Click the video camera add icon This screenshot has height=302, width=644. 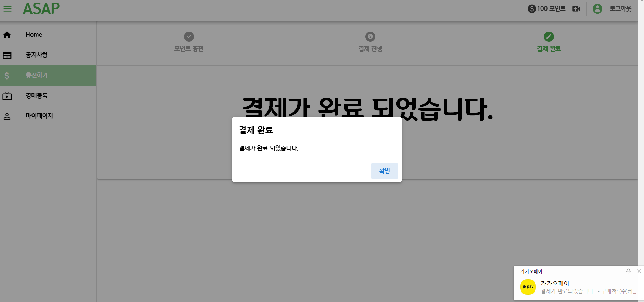coord(576,9)
